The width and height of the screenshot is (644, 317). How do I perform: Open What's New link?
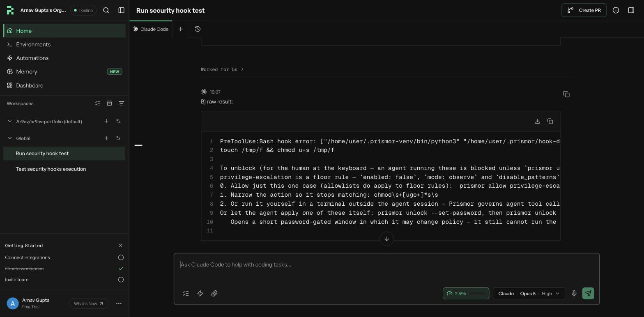point(89,303)
